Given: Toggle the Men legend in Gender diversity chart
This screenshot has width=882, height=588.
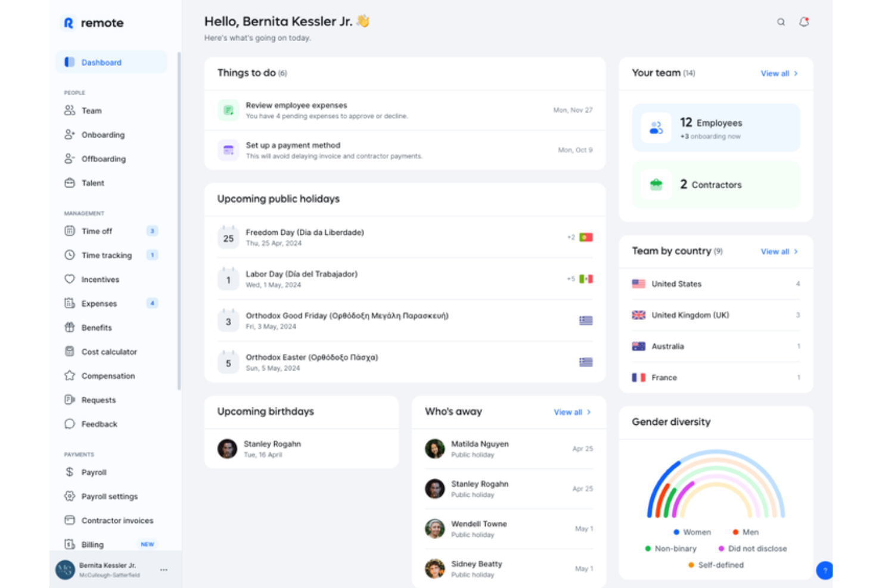Looking at the screenshot, I should (x=746, y=532).
